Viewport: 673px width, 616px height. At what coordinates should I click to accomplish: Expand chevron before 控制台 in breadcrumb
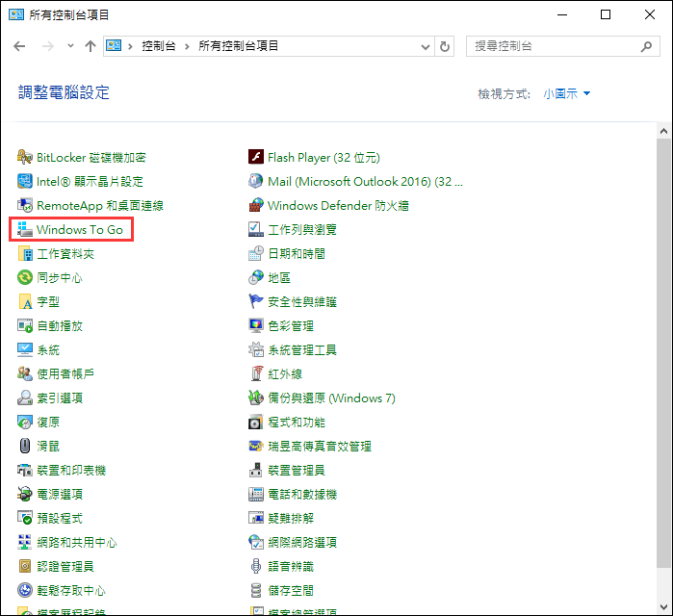coord(130,46)
